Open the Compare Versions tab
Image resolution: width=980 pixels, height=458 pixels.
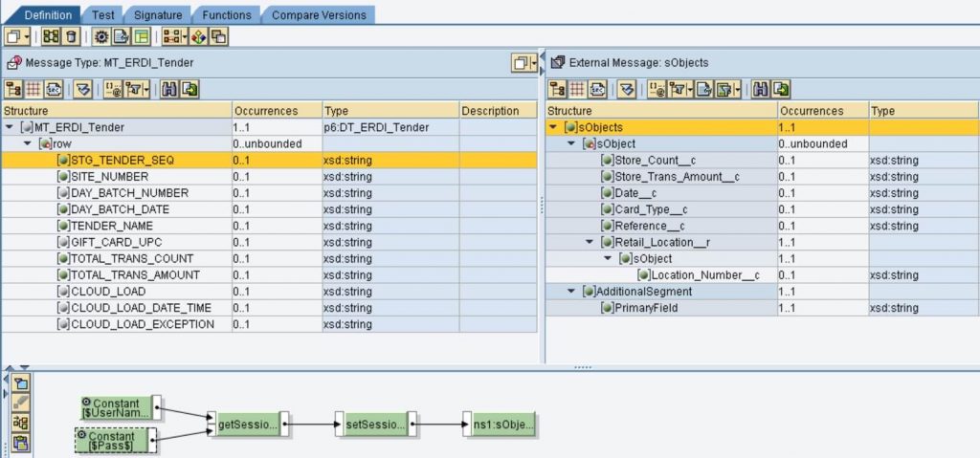pos(319,15)
